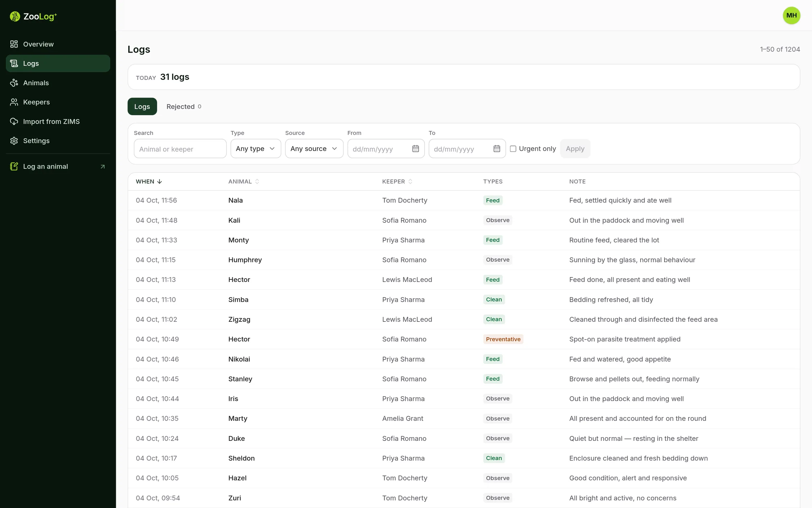Click the Observe tag on Duke's row
This screenshot has height=508, width=812.
tap(497, 438)
